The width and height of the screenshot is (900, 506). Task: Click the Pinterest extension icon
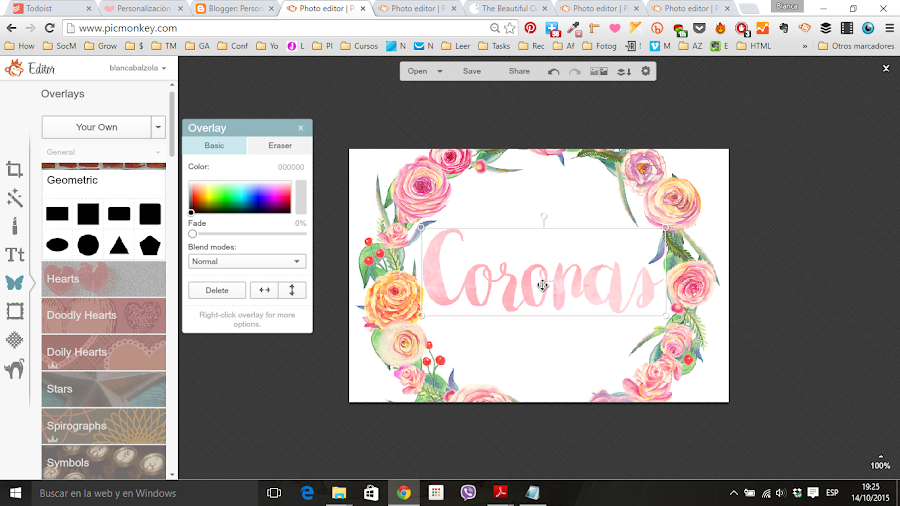pos(530,28)
